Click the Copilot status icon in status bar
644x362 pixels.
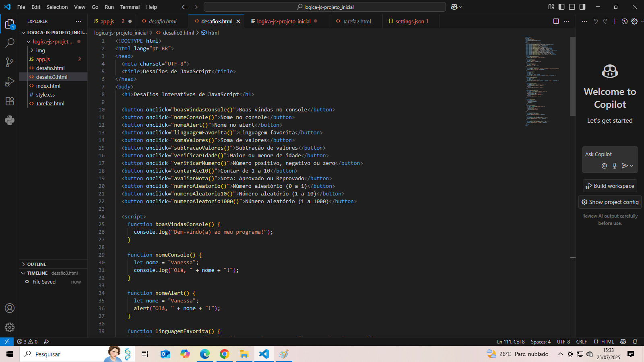pos(623,341)
